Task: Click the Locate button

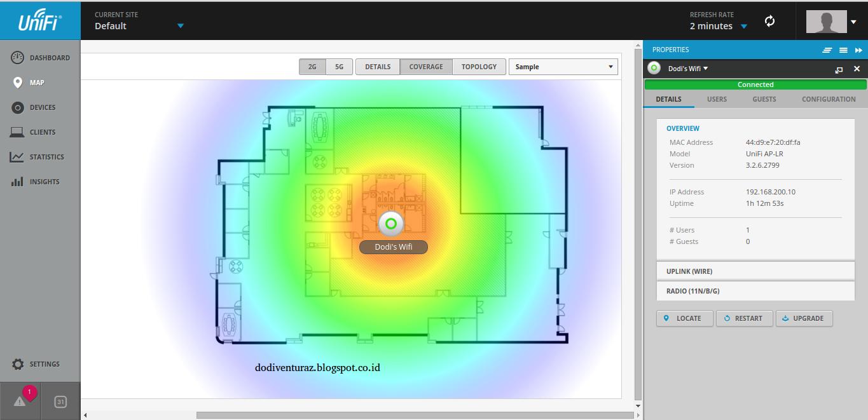Action: (684, 318)
